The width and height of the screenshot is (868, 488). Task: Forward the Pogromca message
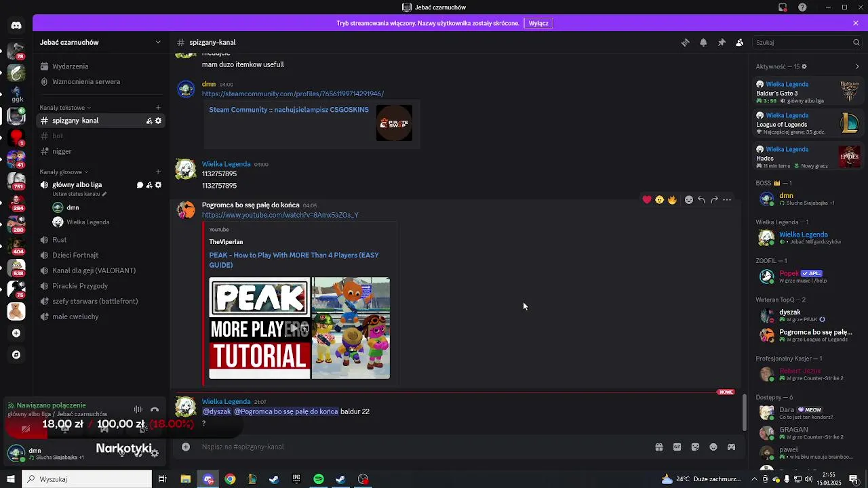coord(714,200)
